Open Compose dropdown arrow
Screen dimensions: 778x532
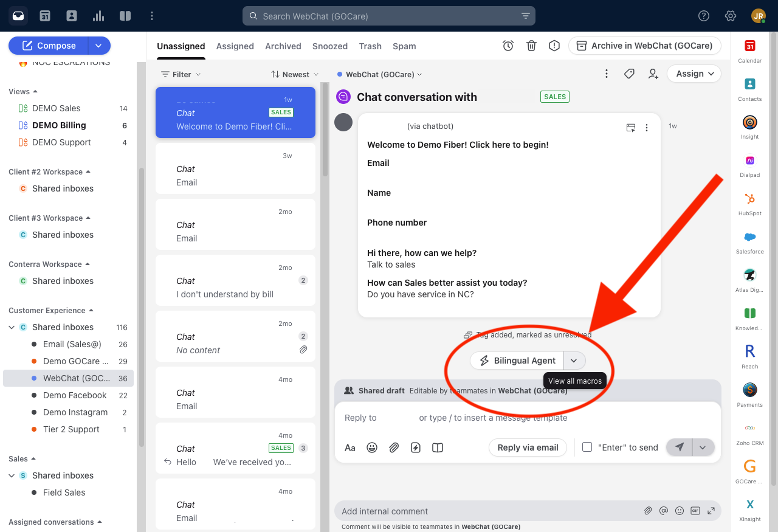coord(100,46)
